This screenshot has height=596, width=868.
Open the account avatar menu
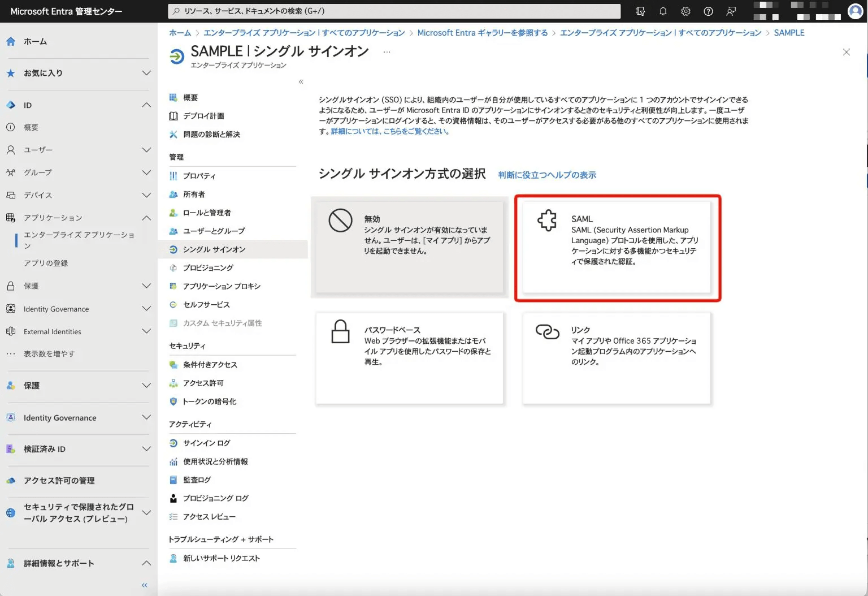pyautogui.click(x=856, y=11)
